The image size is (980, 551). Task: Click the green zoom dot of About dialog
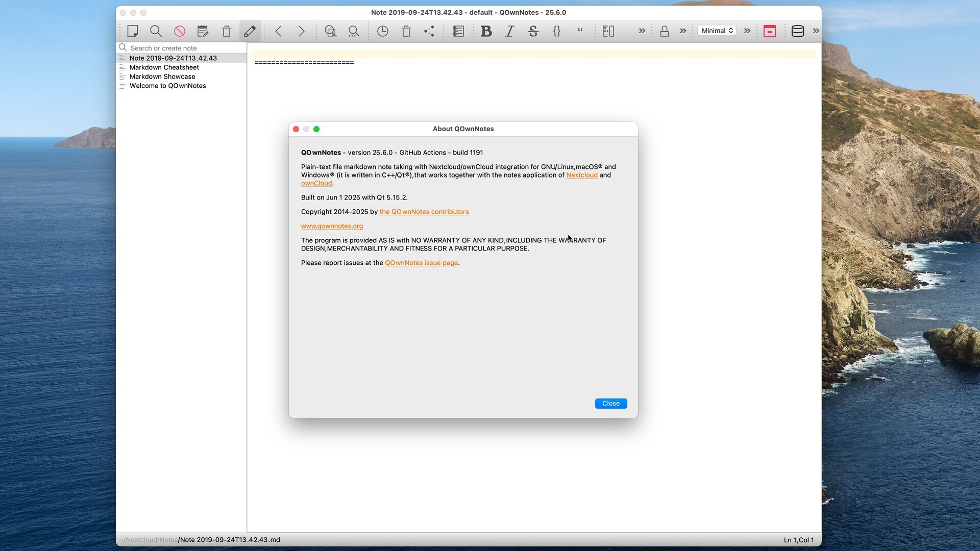[316, 129]
